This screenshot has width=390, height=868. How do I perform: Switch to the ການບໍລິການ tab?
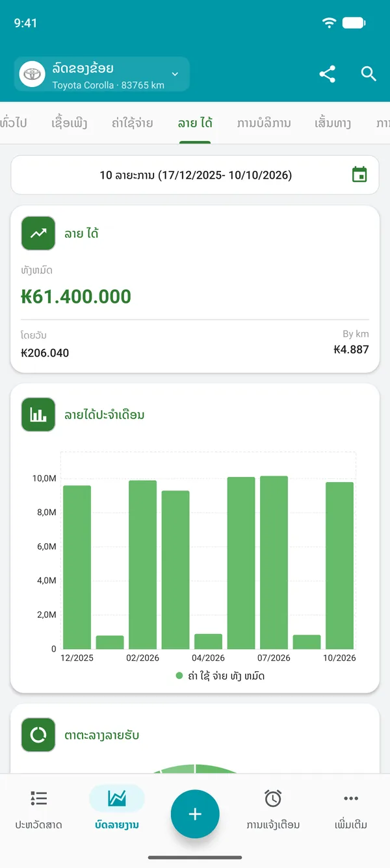coord(264,123)
